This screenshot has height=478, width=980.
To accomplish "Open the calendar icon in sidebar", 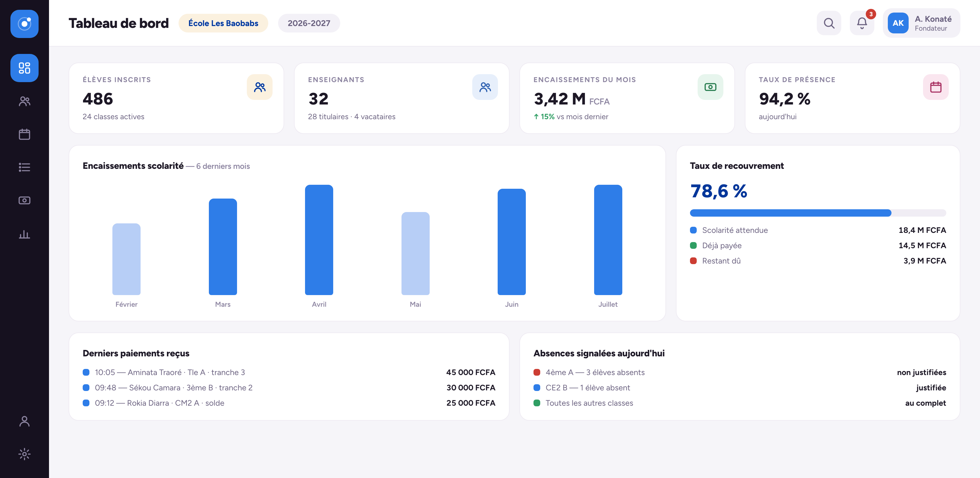I will coord(24,134).
